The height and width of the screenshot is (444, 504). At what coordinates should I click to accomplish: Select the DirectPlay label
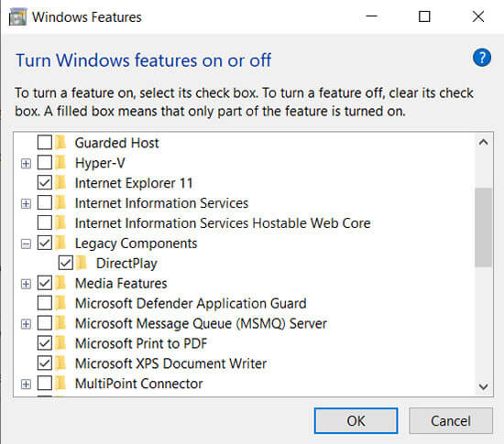[x=126, y=264]
